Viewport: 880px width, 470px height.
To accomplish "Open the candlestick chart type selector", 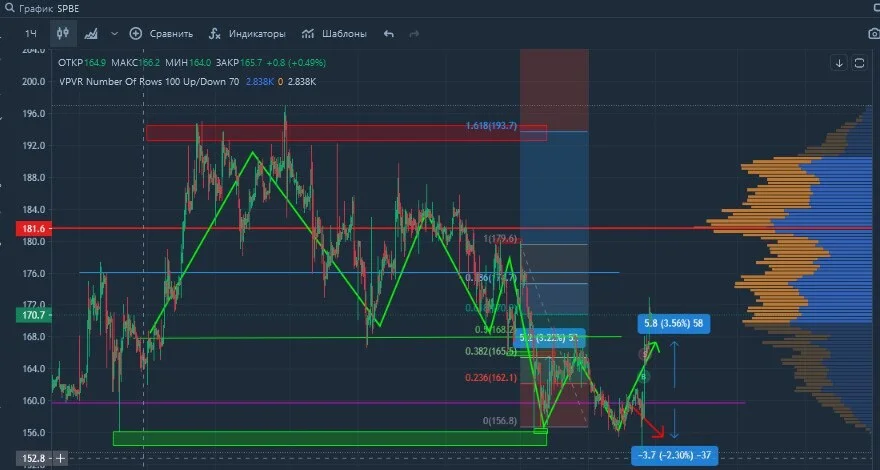I will (x=63, y=34).
